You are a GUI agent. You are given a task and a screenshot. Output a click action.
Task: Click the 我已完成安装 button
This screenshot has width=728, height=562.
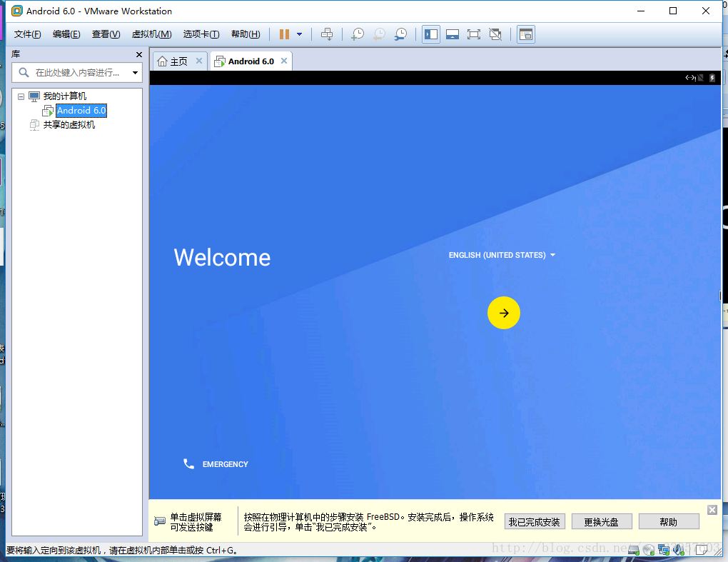(x=535, y=522)
